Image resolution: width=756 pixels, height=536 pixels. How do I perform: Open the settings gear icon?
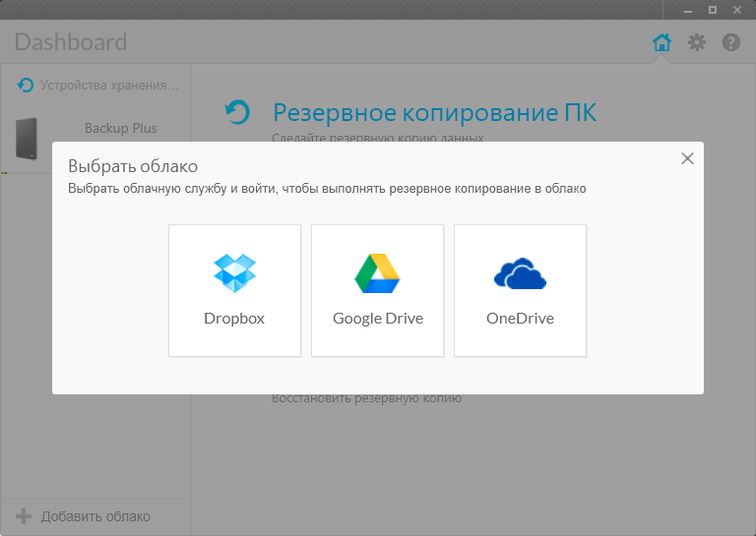[697, 42]
